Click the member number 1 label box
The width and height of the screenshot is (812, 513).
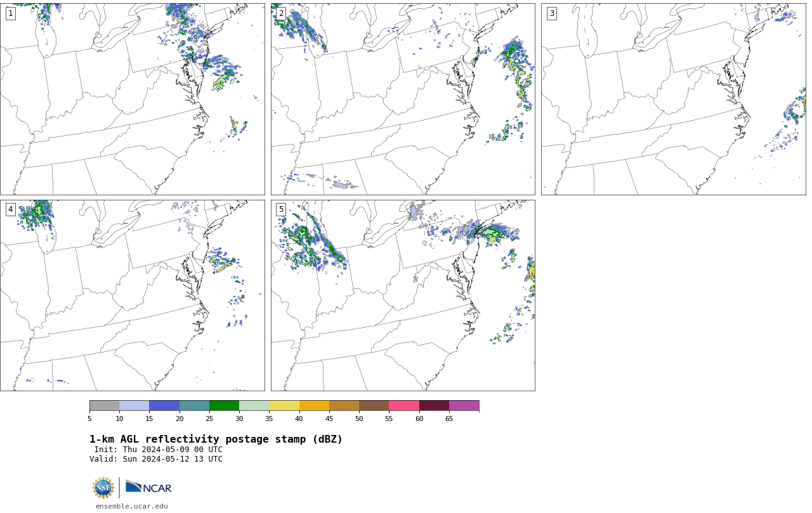10,13
